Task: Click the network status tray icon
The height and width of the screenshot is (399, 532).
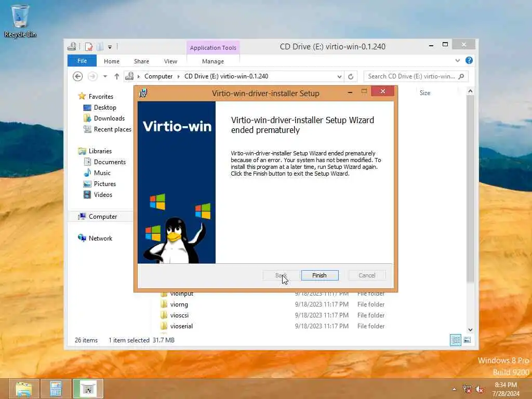Action: [467, 389]
